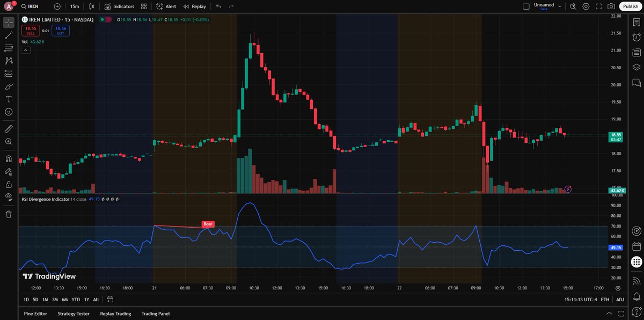Maximize the bottom panel
This screenshot has width=644, height=320.
coord(621,314)
